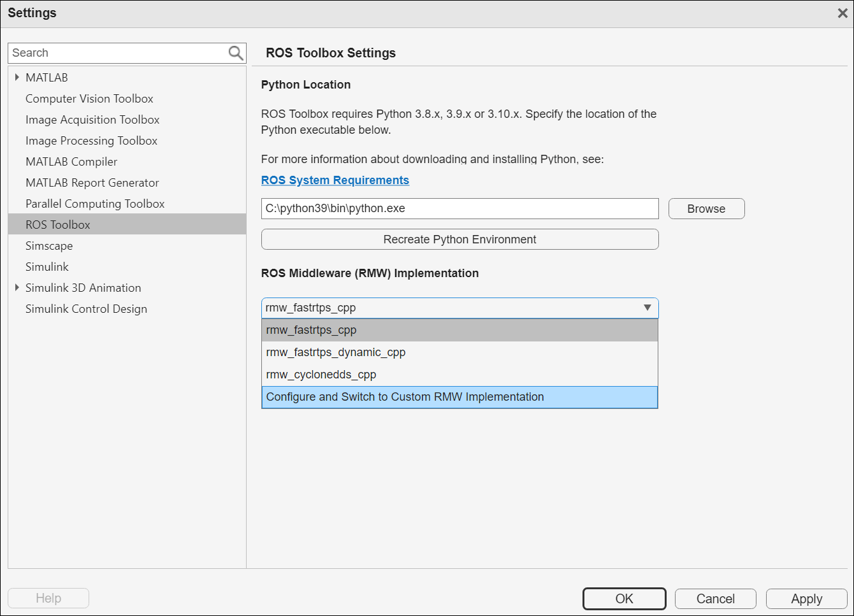The height and width of the screenshot is (616, 854).
Task: Go to Parallel Computing Toolbox settings
Action: [95, 204]
